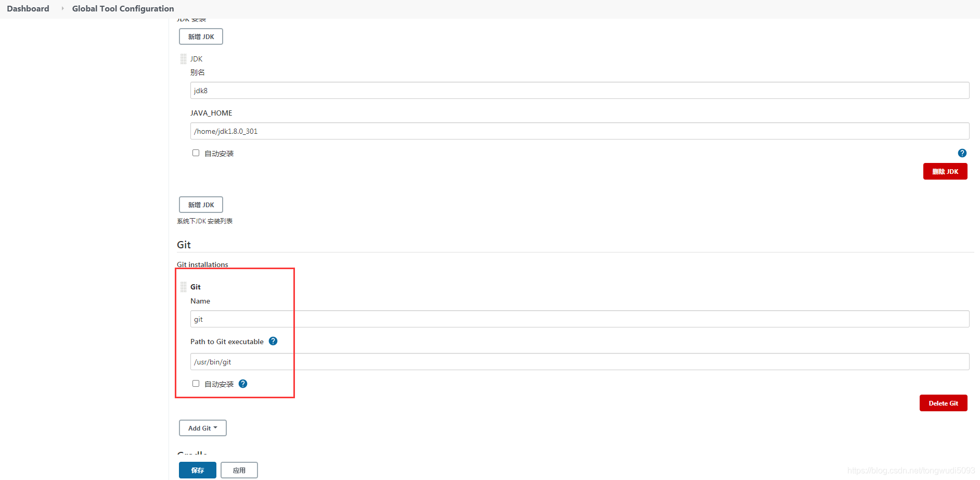Viewport: 980px width, 480px height.
Task: Open the Add Git dropdown
Action: (x=203, y=428)
